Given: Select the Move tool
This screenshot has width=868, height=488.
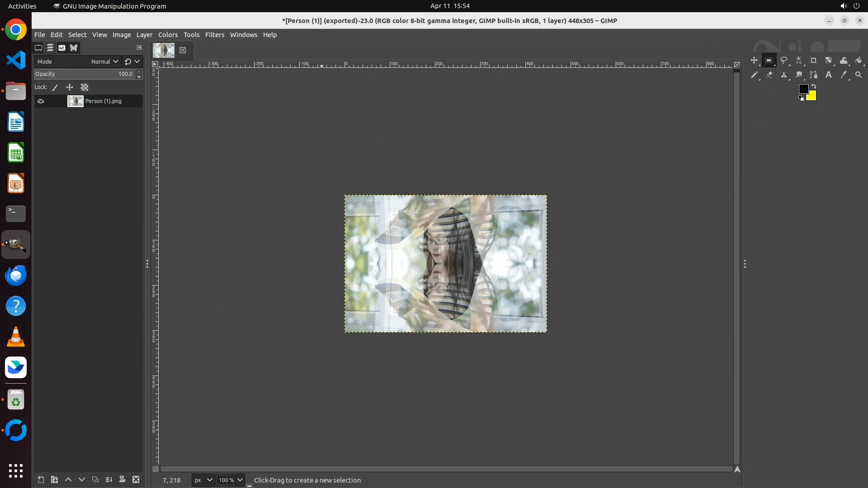Looking at the screenshot, I should click(754, 60).
